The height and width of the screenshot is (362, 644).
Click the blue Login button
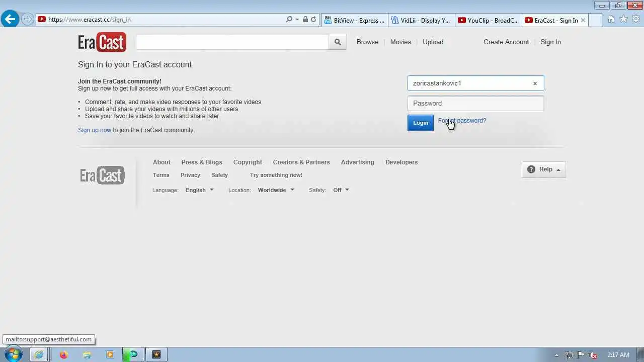tap(420, 123)
